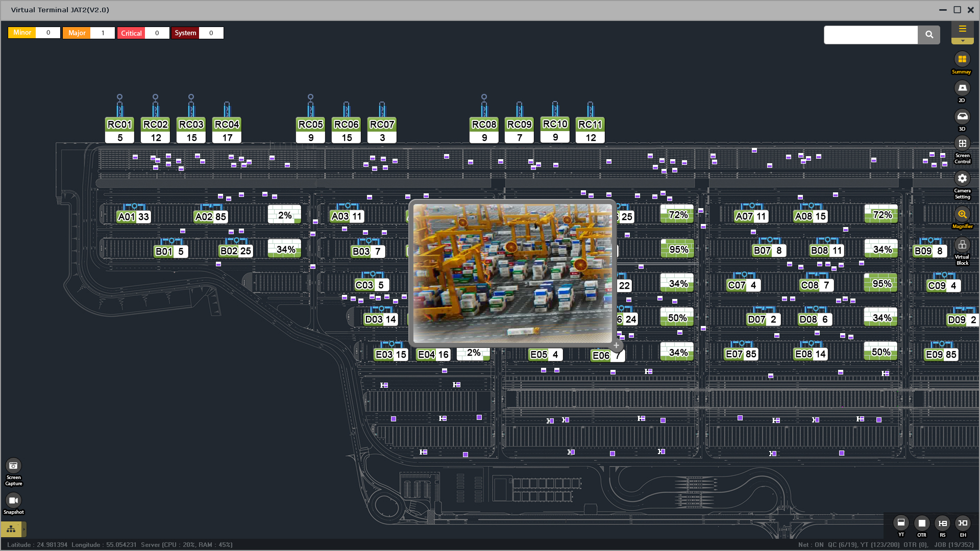Toggle the Magnifier tool off

[x=962, y=214]
